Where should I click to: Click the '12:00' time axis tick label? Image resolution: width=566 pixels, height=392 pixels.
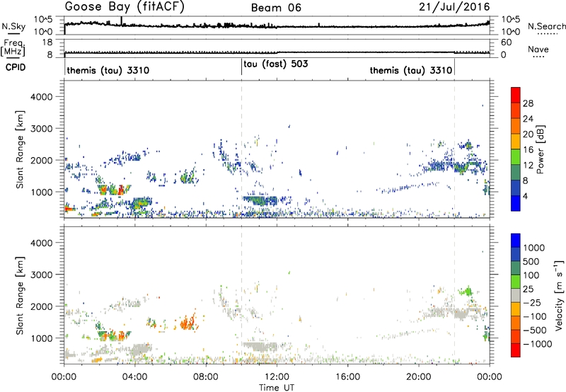tap(277, 377)
